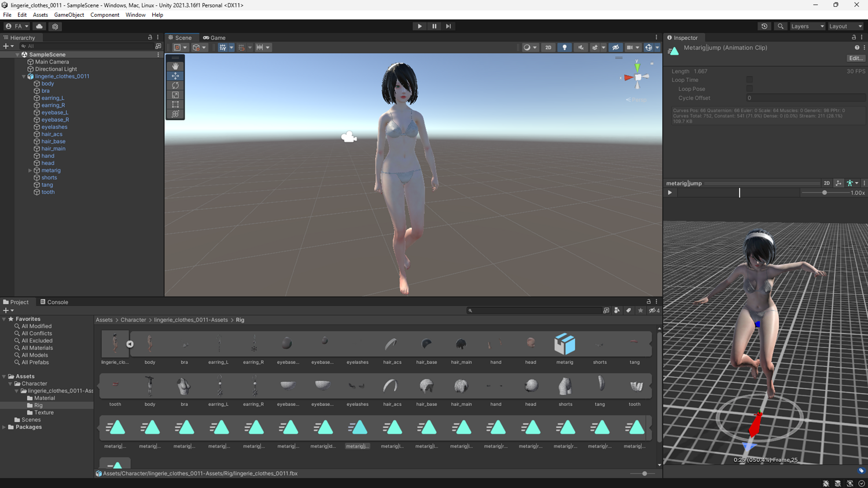Select the Rect tool
This screenshot has width=868, height=488.
tap(175, 105)
